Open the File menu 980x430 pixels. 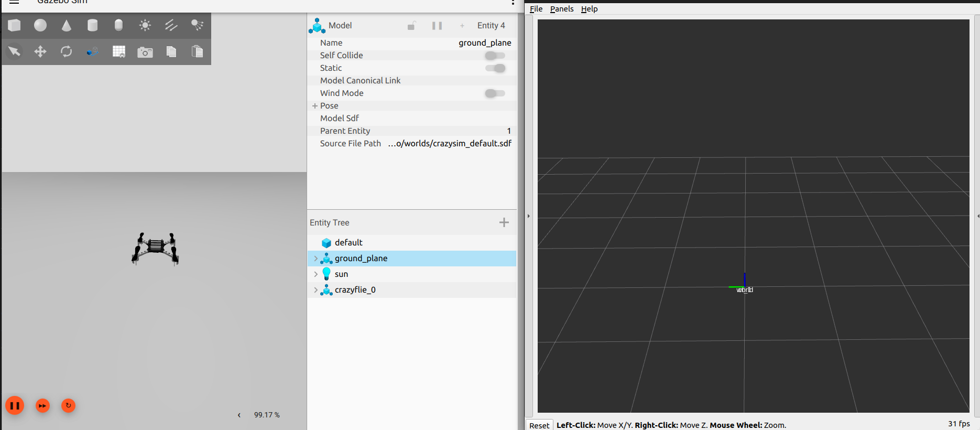(x=536, y=9)
